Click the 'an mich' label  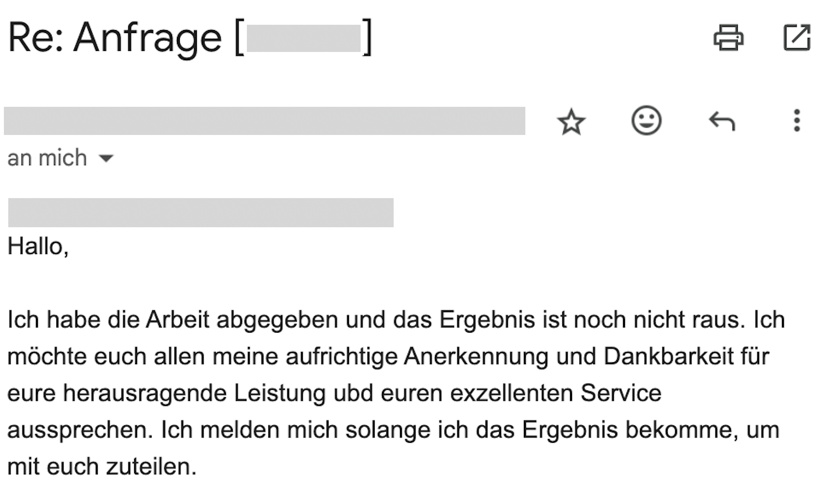(46, 157)
